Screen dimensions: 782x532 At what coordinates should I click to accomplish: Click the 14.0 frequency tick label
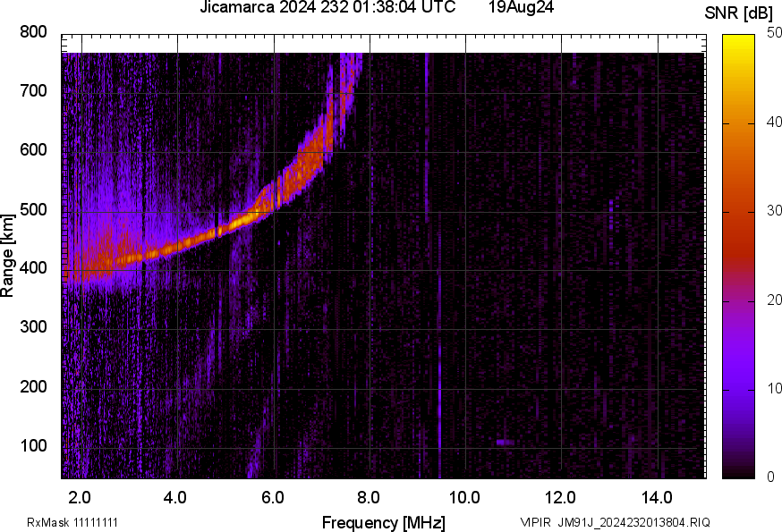[657, 497]
